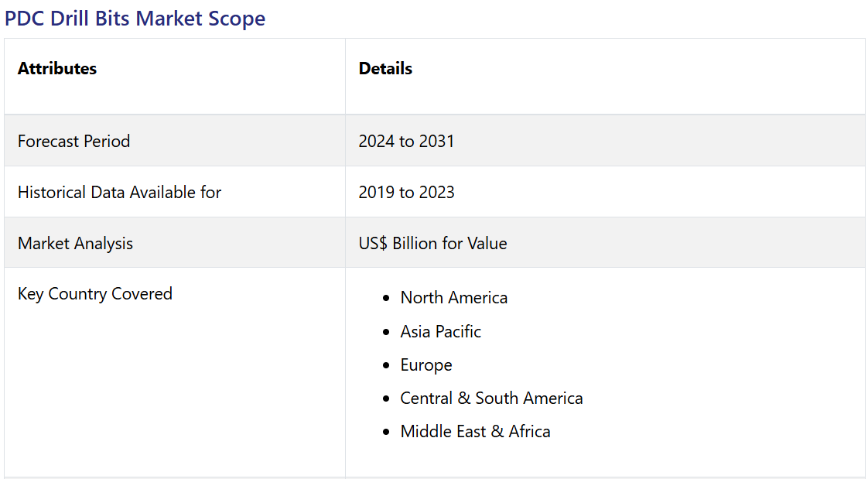Click the bullet point before Asia Pacific
Viewport: 868px width, 479px height.
[x=386, y=332]
